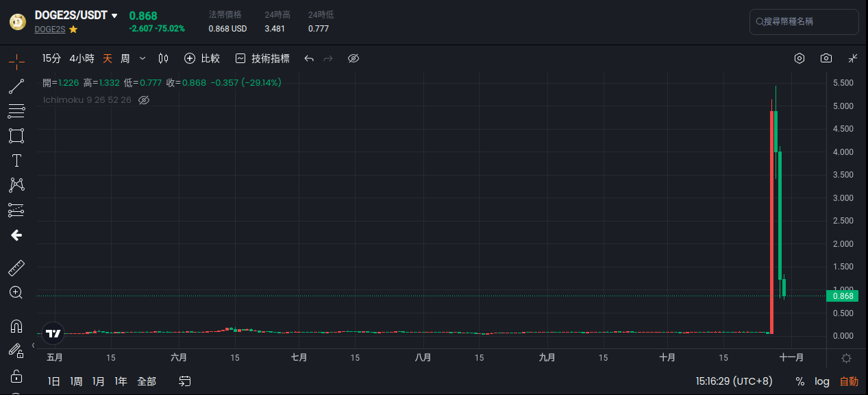Toggle magnet mode
Image resolution: width=868 pixels, height=395 pixels.
click(16, 326)
